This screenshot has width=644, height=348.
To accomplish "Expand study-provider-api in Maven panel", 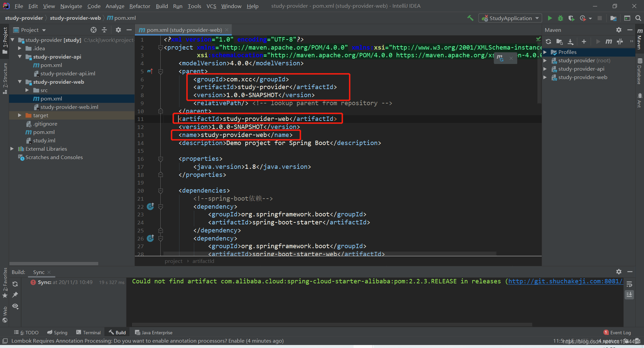I will (545, 69).
